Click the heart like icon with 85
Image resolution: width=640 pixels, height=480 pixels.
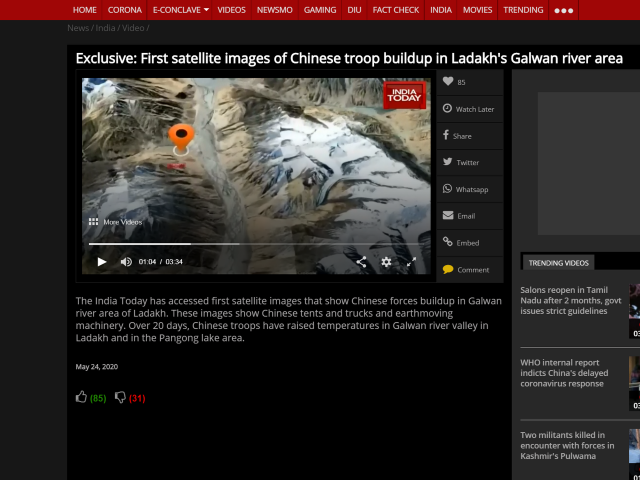pyautogui.click(x=448, y=81)
